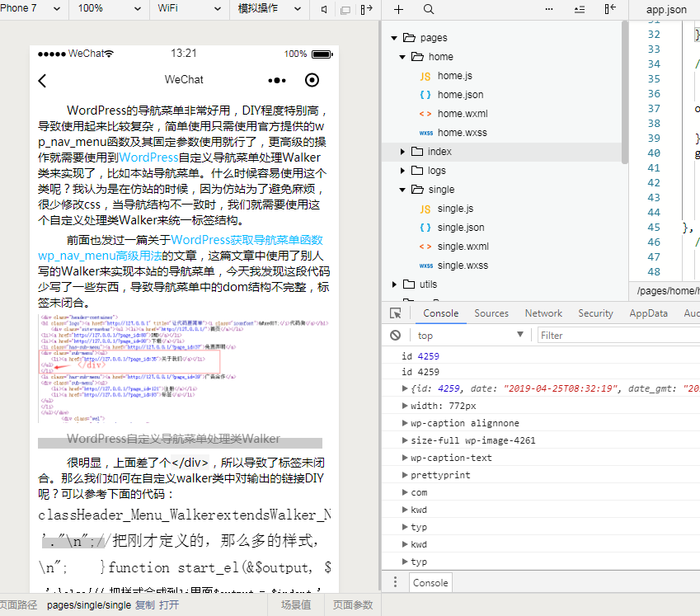Click the pages/single/single path text

pyautogui.click(x=89, y=604)
